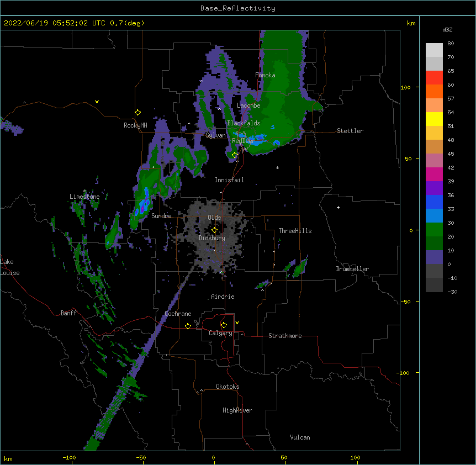Click the yellow V marker northeast of Calgary

pyautogui.click(x=237, y=323)
